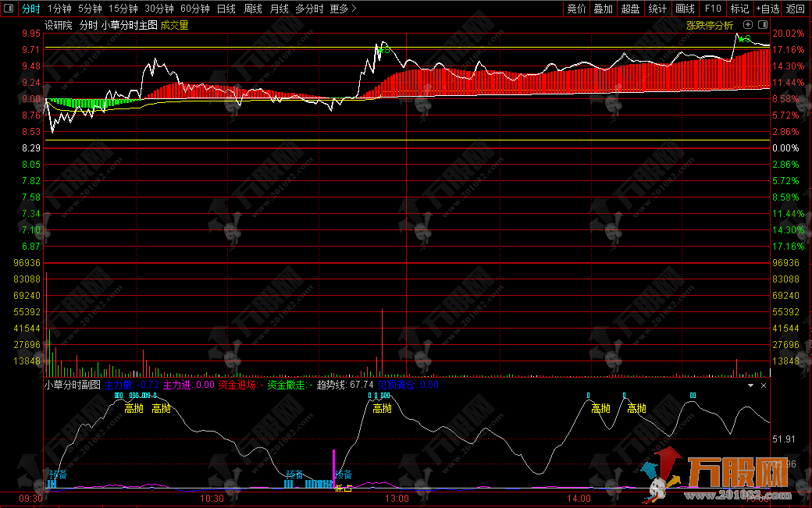Click the green star marker on price line

click(x=740, y=38)
